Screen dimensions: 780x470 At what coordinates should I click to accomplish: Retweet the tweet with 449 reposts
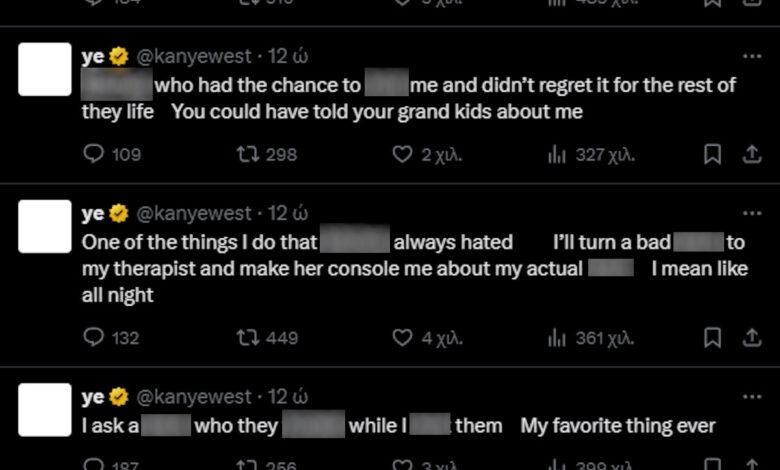246,338
